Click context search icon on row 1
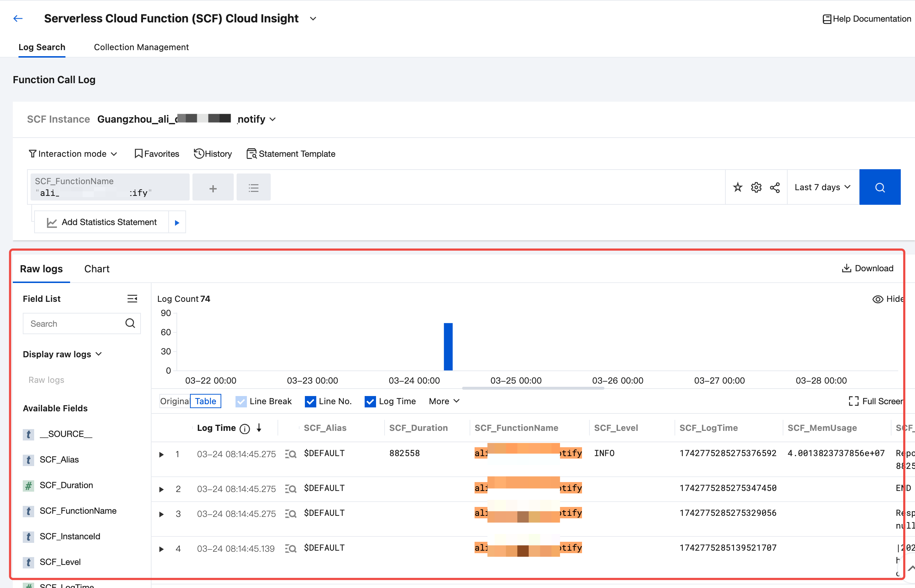The height and width of the screenshot is (588, 915). click(290, 454)
